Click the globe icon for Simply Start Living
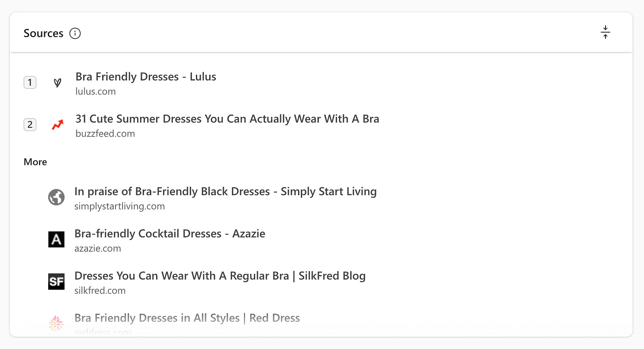The height and width of the screenshot is (349, 644). [x=57, y=197]
